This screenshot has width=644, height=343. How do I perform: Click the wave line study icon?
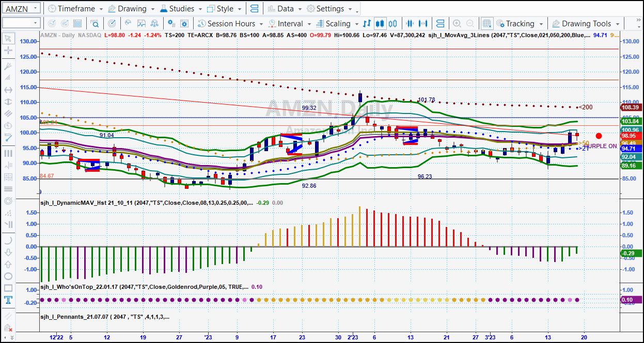coord(128,24)
